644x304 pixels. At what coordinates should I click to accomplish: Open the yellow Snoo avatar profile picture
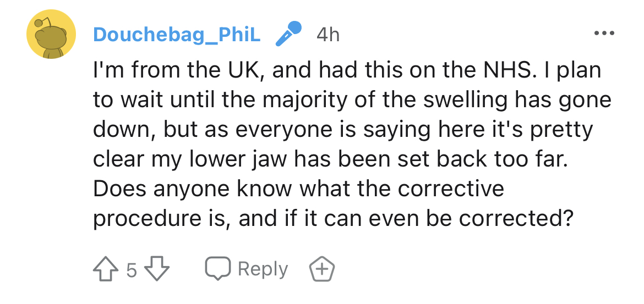[51, 34]
